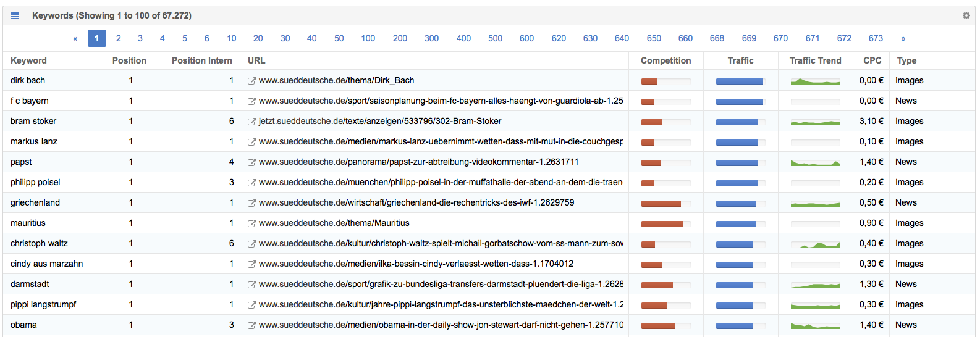Screen dimensions: 980x337
Task: Sort by CPC column header
Action: click(872, 60)
